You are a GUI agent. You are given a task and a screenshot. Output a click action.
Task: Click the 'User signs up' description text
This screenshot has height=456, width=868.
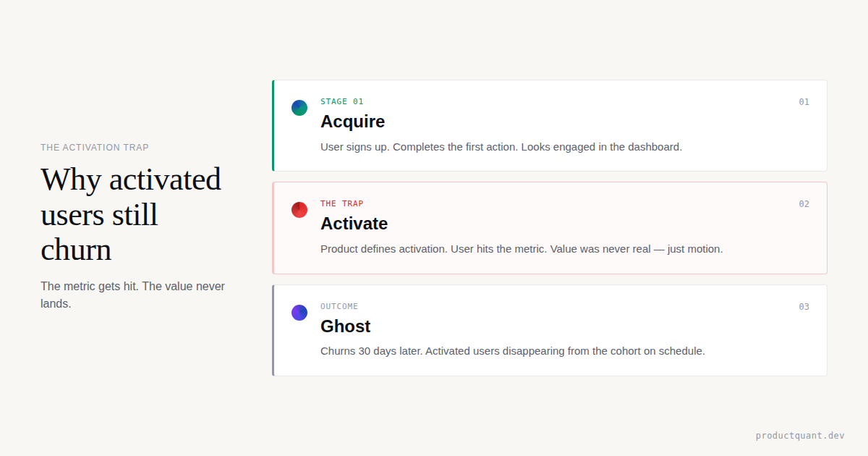pyautogui.click(x=501, y=147)
